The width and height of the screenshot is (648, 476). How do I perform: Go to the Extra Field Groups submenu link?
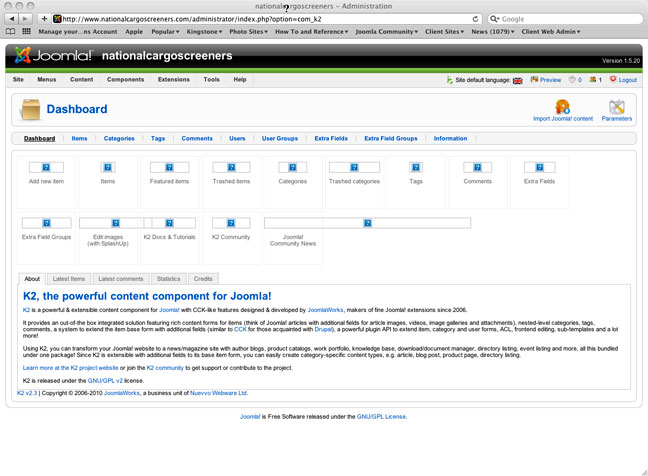[x=391, y=138]
